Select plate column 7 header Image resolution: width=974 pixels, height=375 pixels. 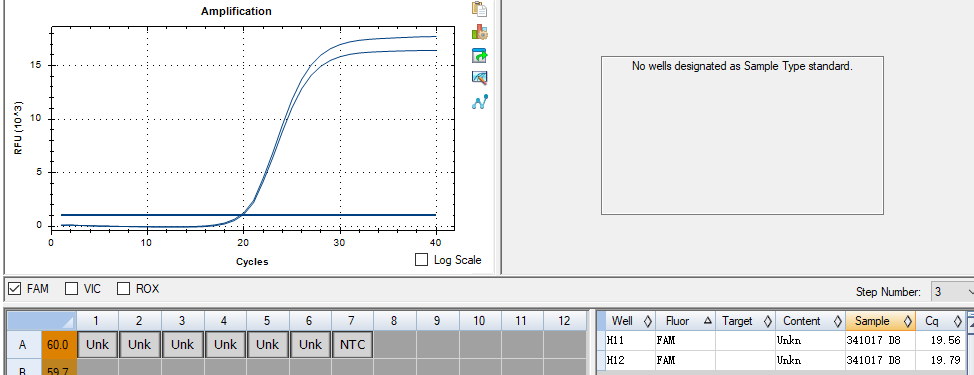click(x=352, y=321)
